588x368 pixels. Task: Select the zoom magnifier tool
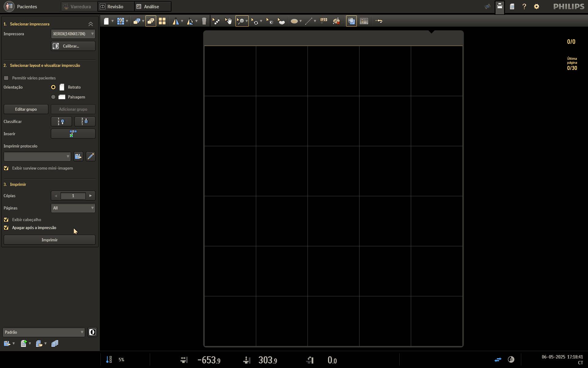point(241,21)
